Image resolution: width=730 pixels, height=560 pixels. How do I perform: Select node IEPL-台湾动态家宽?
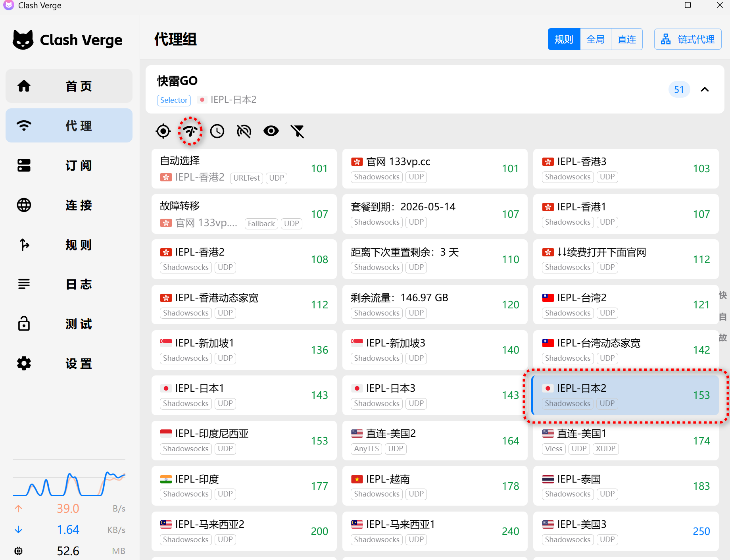click(626, 350)
